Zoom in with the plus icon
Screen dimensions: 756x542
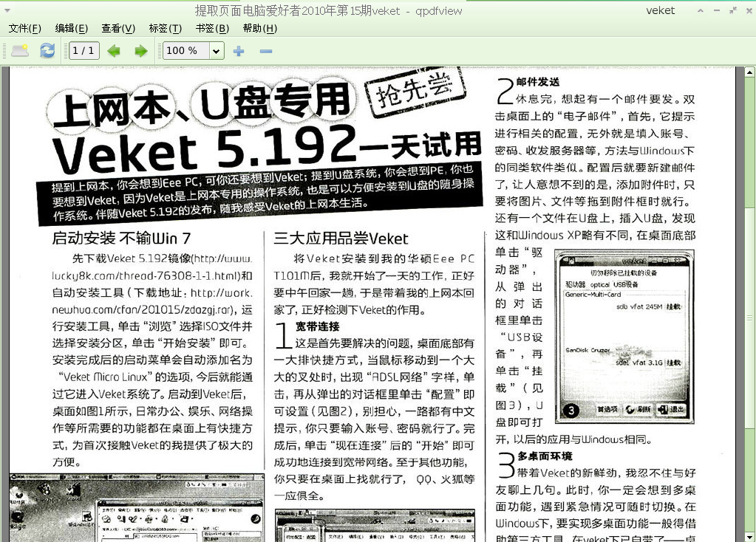click(239, 51)
